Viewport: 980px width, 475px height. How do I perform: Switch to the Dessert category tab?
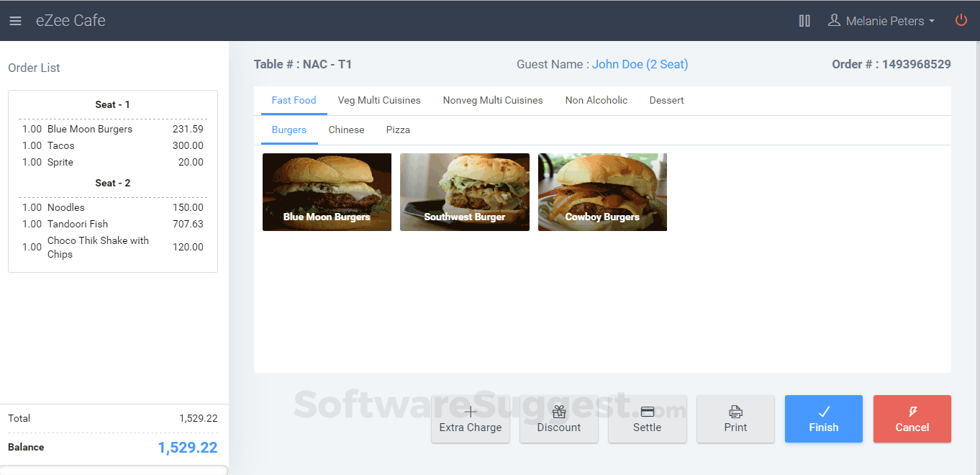[666, 100]
